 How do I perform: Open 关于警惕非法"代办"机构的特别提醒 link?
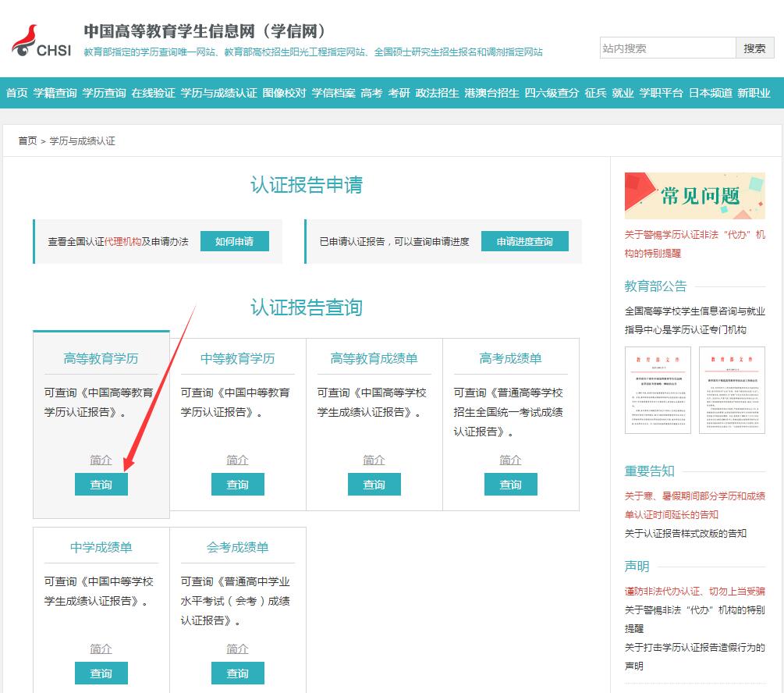[694, 619]
